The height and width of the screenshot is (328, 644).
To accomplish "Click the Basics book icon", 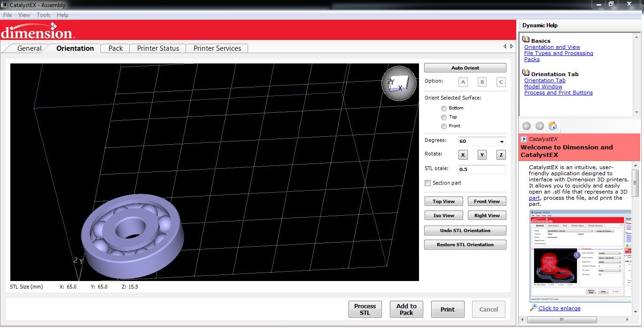I will pyautogui.click(x=526, y=40).
